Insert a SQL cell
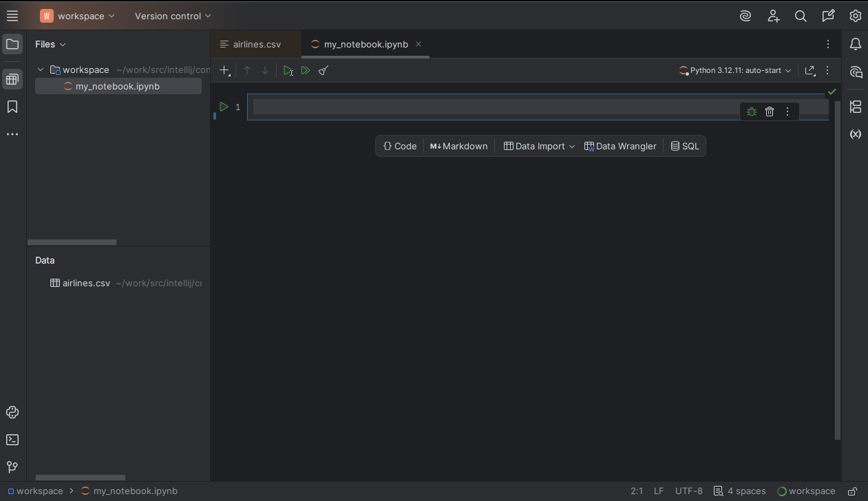The image size is (868, 501). pyautogui.click(x=685, y=146)
